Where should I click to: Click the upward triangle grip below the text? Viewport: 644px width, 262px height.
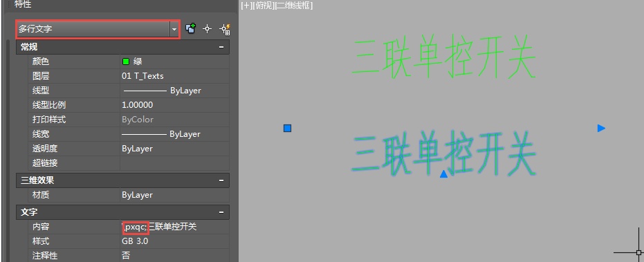point(443,174)
